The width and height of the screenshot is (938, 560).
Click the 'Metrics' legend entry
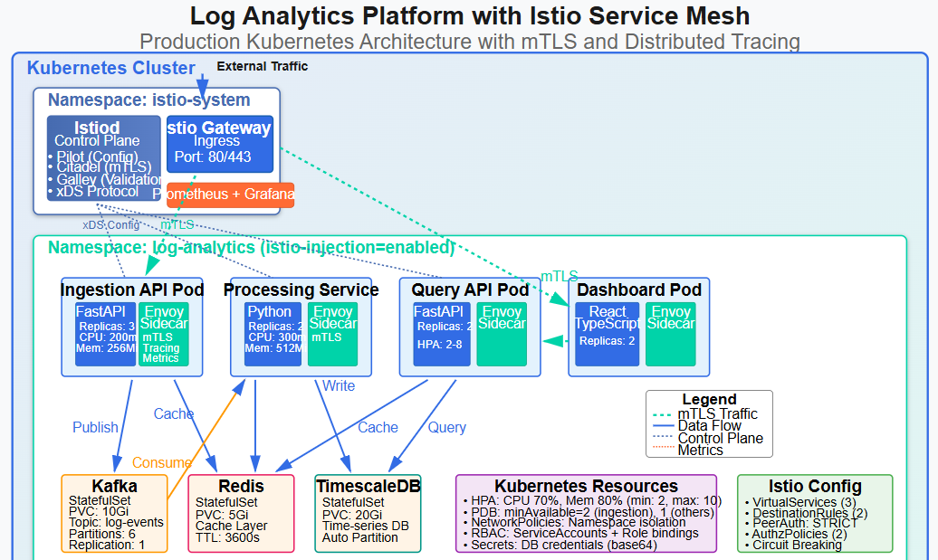(x=701, y=450)
